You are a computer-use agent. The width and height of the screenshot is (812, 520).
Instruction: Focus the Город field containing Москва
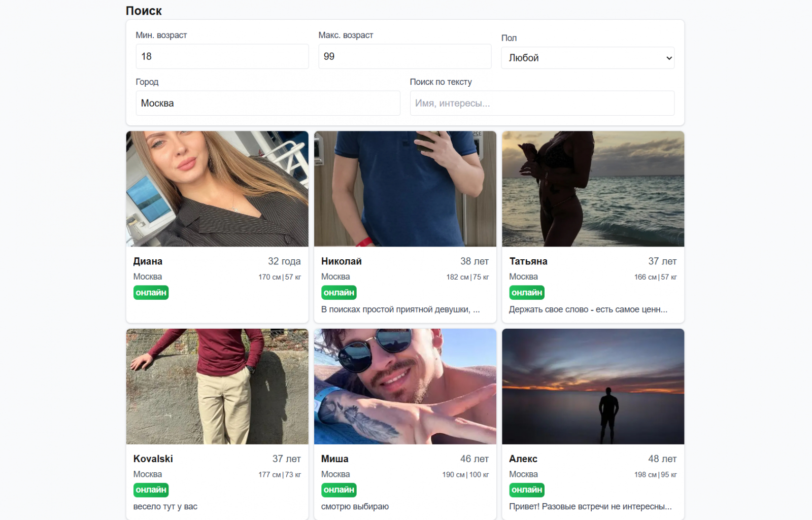point(267,103)
